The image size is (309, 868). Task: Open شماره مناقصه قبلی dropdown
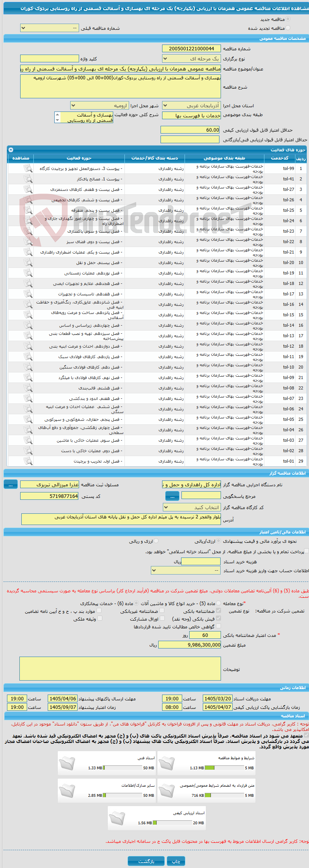click(x=49, y=28)
